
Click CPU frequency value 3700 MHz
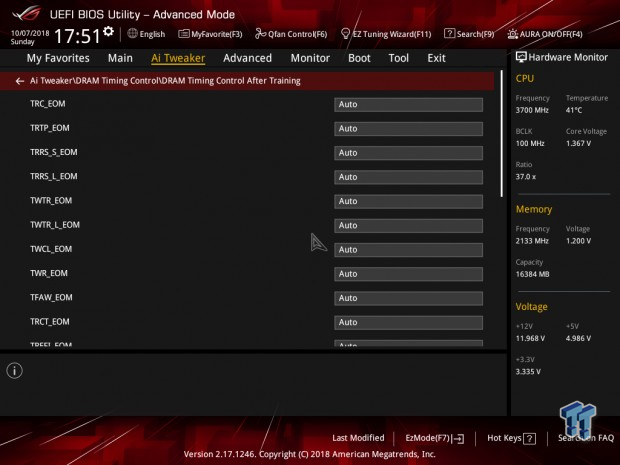click(x=532, y=110)
